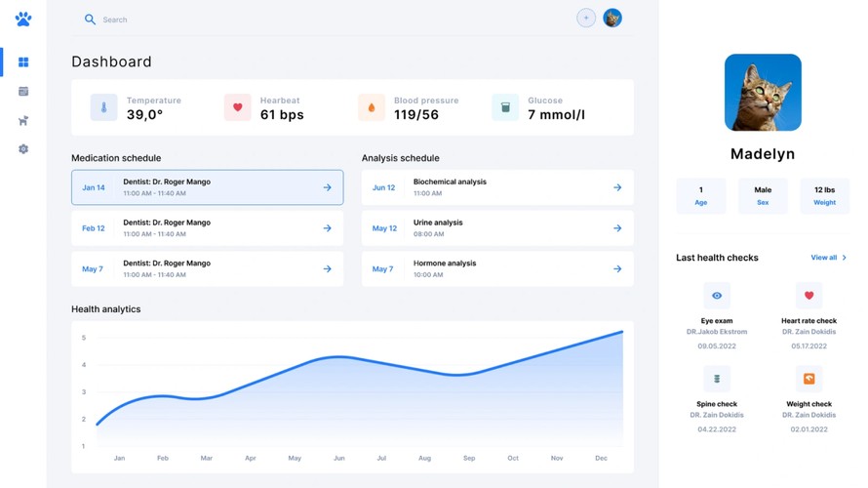
Task: Open user profile avatar in header
Action: pyautogui.click(x=612, y=19)
